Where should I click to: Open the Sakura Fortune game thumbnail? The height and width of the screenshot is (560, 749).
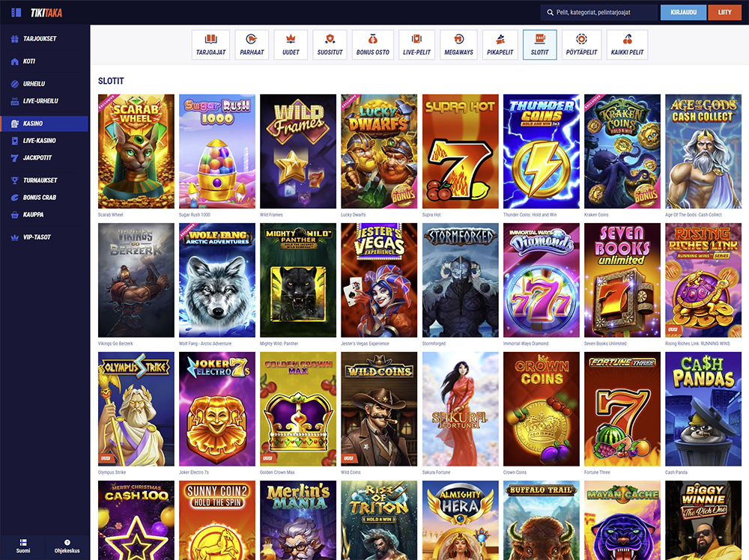[461, 409]
